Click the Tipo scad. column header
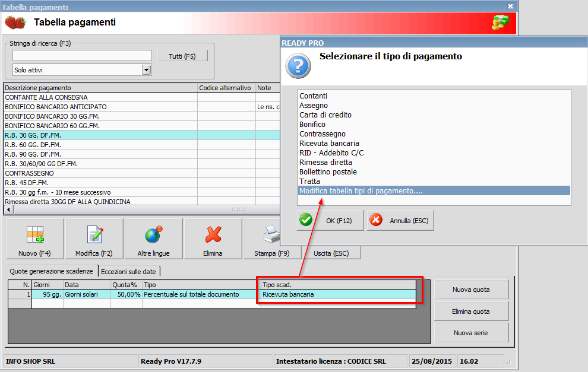Viewport: 588px width, 372px height. click(x=339, y=285)
